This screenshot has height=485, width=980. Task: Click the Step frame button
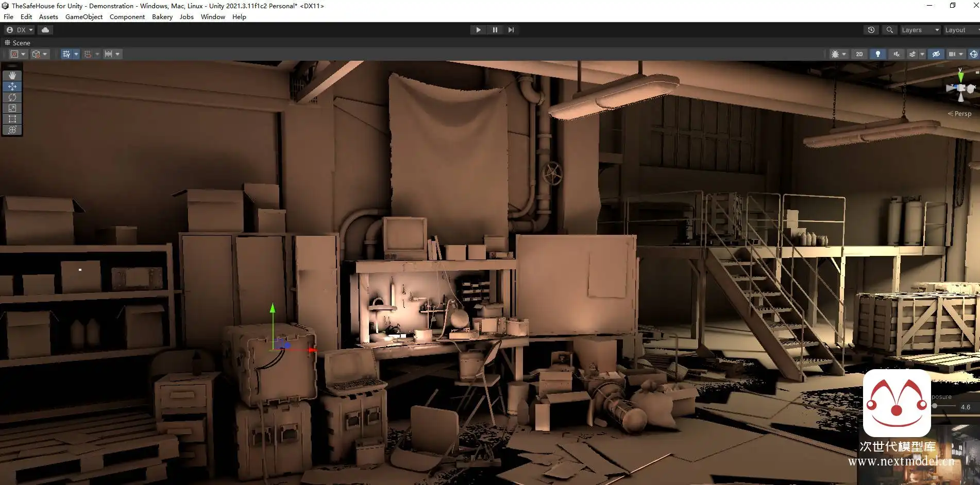(x=511, y=30)
